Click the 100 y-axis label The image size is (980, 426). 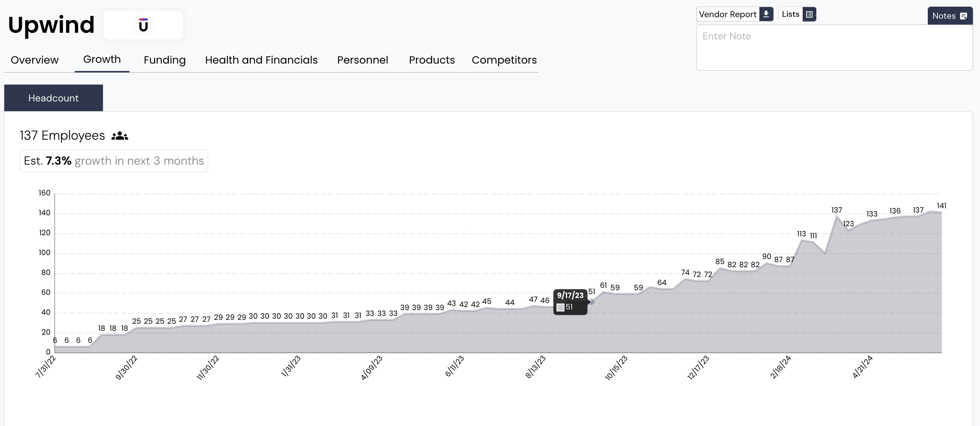[x=44, y=252]
